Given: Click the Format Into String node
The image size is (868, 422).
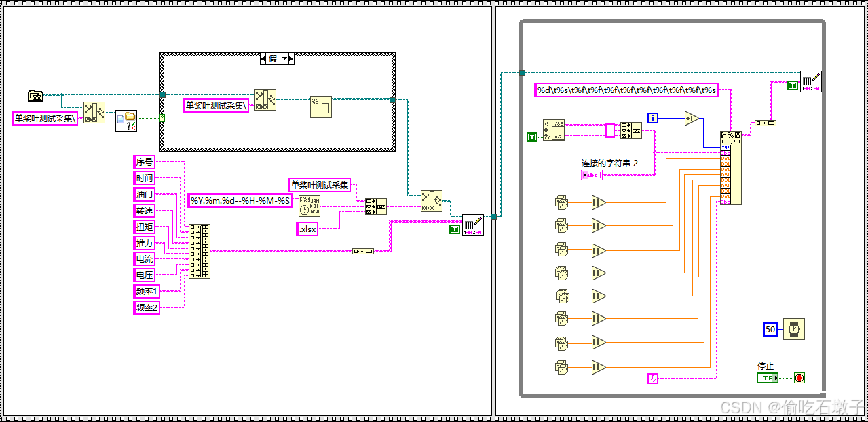Looking at the screenshot, I should tap(731, 168).
